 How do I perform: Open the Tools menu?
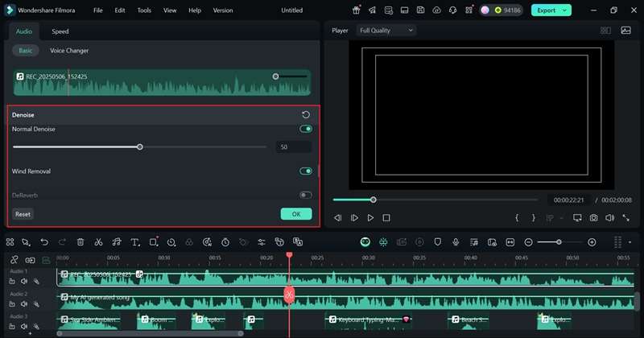(x=144, y=10)
